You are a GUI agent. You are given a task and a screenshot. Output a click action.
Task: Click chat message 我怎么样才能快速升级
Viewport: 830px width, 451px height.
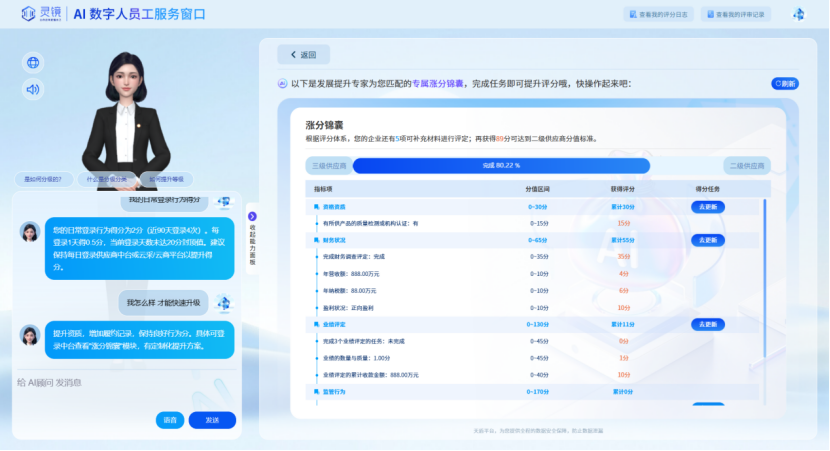pos(164,303)
